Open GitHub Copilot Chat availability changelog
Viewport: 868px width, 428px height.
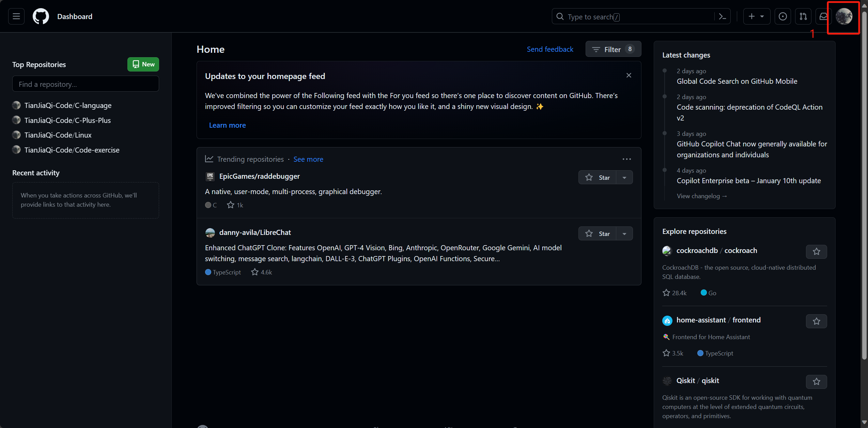click(752, 149)
